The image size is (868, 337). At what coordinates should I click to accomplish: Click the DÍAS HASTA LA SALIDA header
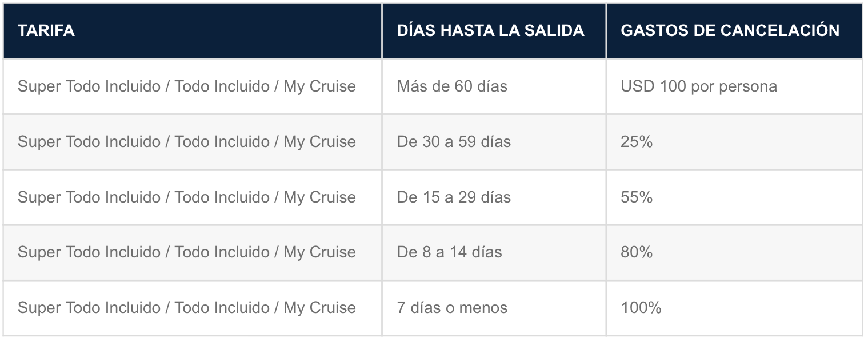click(494, 31)
